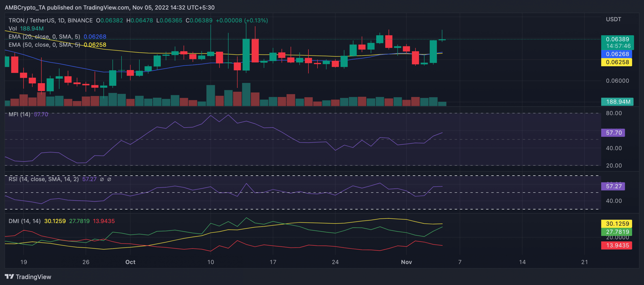Image resolution: width=644 pixels, height=285 pixels.
Task: Click the open price O0.06382 in header
Action: (x=109, y=20)
